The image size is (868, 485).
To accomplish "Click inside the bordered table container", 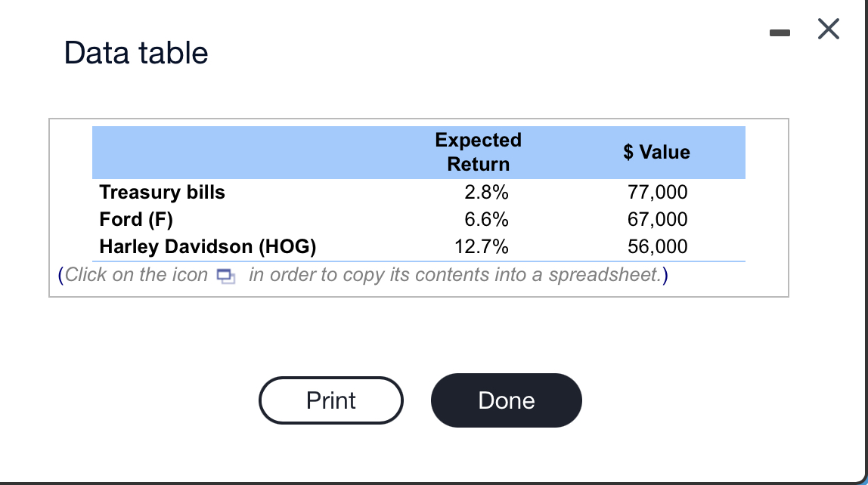I will pos(418,208).
